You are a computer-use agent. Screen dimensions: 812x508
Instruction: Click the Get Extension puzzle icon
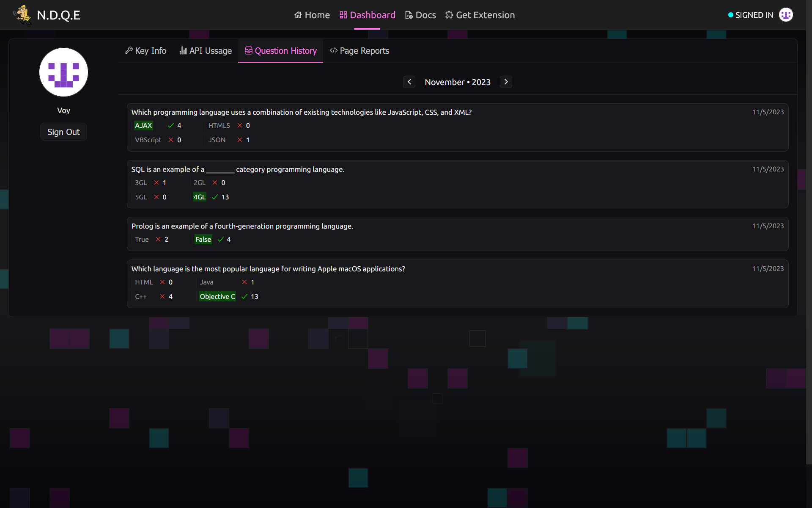click(x=449, y=15)
